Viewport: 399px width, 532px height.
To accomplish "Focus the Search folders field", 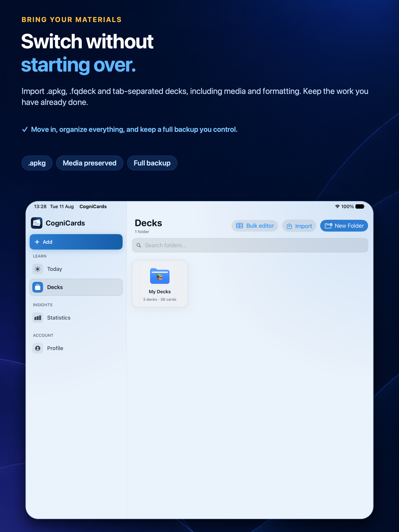I will click(250, 245).
